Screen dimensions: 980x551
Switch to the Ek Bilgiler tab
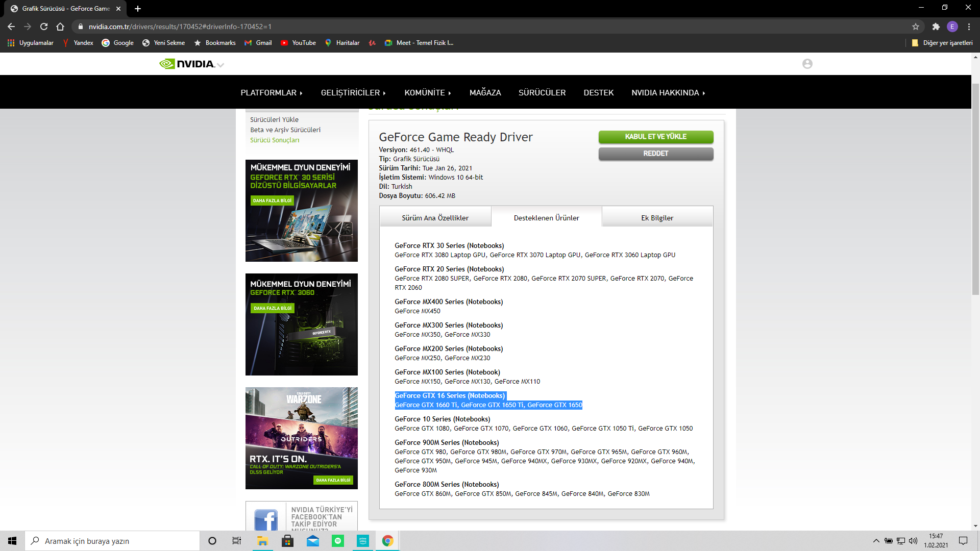pyautogui.click(x=657, y=218)
